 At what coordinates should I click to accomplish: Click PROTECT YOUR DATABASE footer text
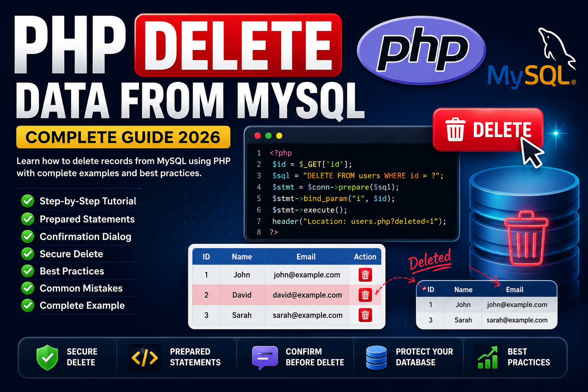tap(424, 357)
